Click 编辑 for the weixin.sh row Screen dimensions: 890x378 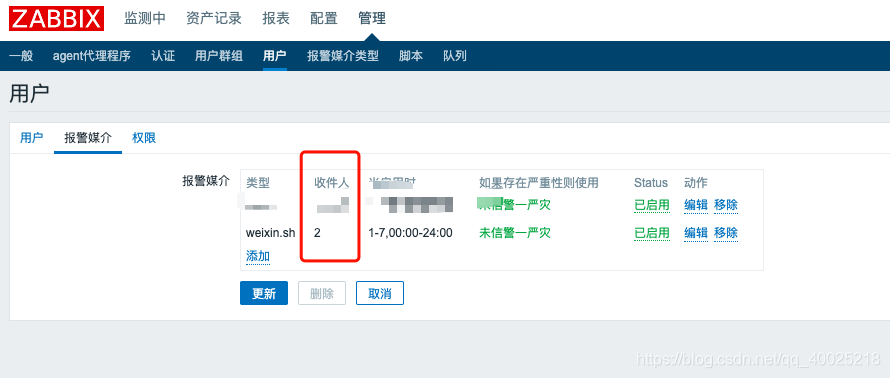tap(696, 233)
